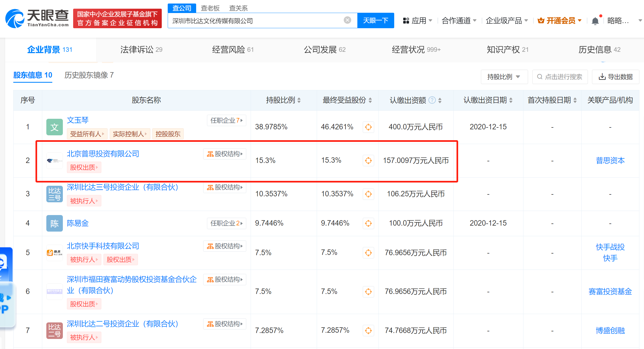The height and width of the screenshot is (349, 644).
Task: Click the 受益所有人 tag on 文玉琴
Action: tap(87, 134)
